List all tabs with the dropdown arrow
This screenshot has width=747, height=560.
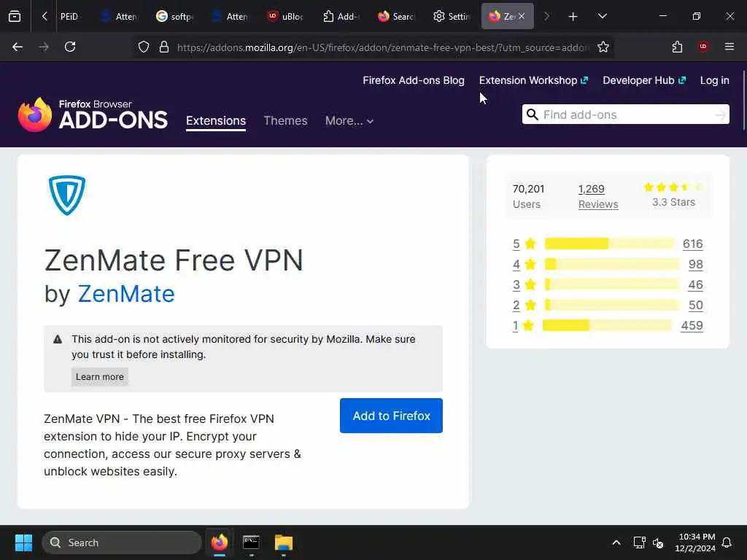[602, 16]
